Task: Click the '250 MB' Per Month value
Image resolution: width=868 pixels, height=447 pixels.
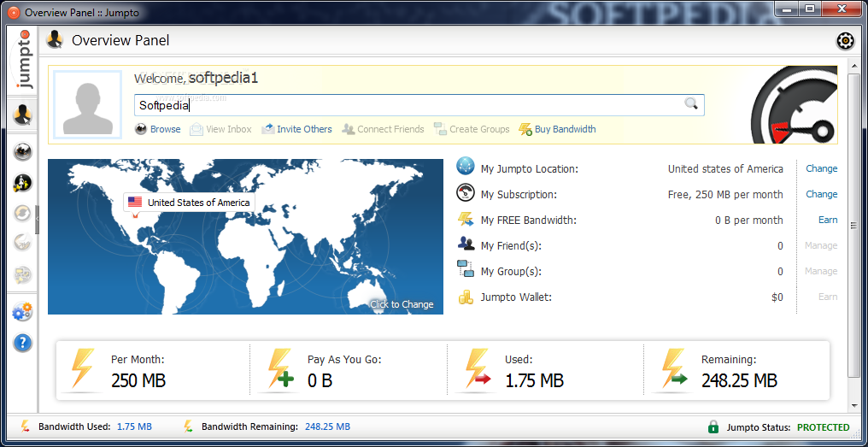Action: (138, 380)
